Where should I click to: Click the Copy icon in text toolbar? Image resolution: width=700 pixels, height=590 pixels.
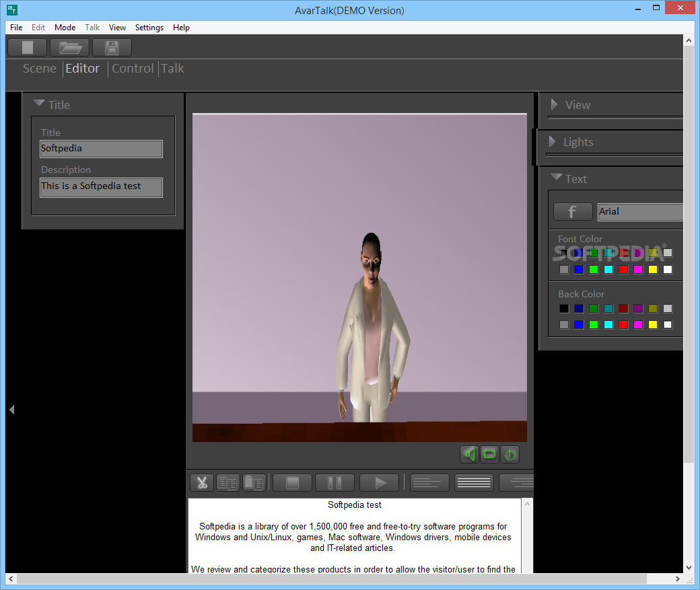[x=228, y=482]
